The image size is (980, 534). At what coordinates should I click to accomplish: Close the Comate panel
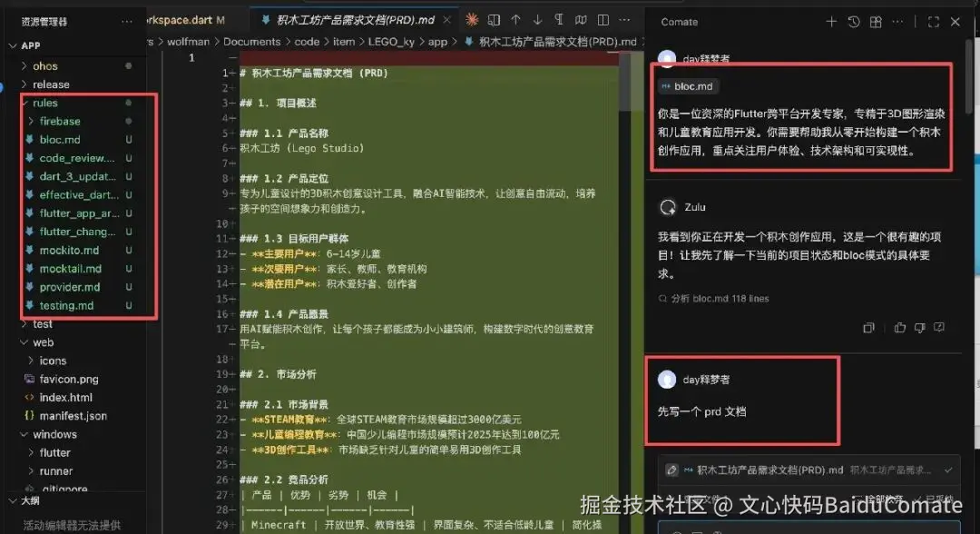click(955, 22)
